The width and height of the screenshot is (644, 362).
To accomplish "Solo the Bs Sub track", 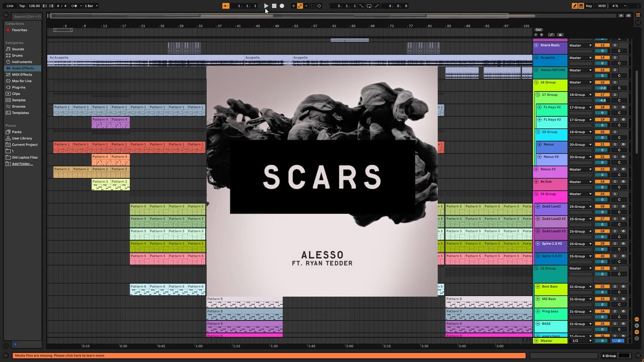I will pos(615,182).
